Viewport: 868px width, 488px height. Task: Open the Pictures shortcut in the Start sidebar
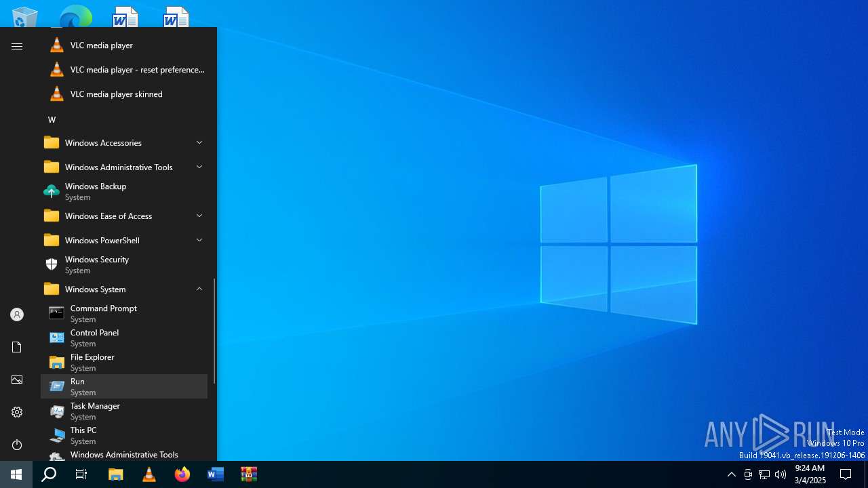point(17,380)
